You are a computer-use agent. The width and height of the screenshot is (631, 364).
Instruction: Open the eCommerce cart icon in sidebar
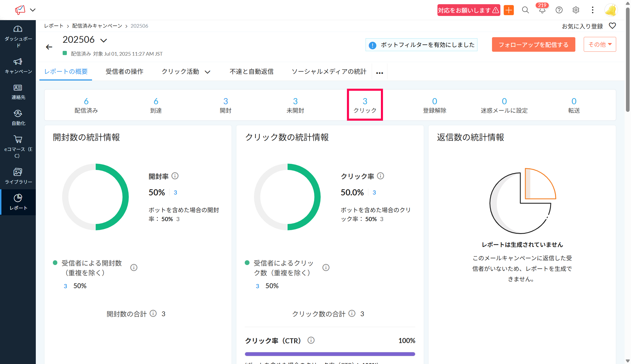(x=18, y=139)
